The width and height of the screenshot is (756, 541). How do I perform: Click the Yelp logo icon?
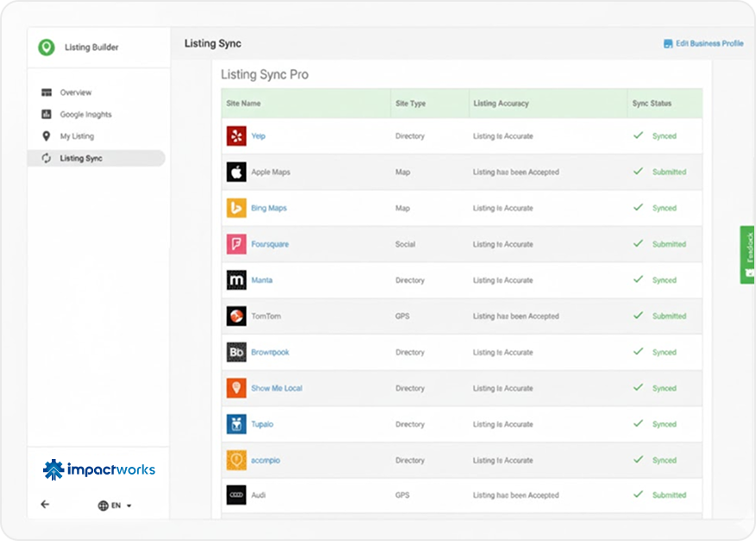click(236, 136)
